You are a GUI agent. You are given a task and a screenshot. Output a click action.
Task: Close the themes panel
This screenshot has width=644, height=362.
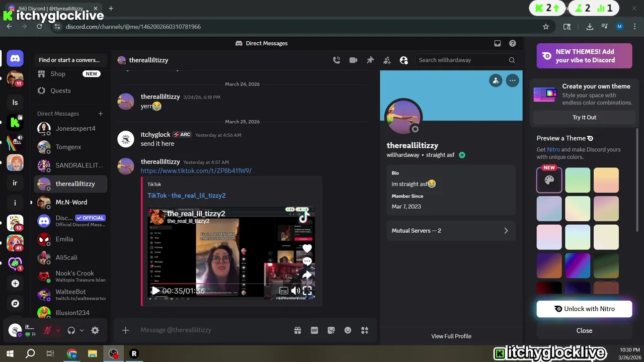[584, 330]
